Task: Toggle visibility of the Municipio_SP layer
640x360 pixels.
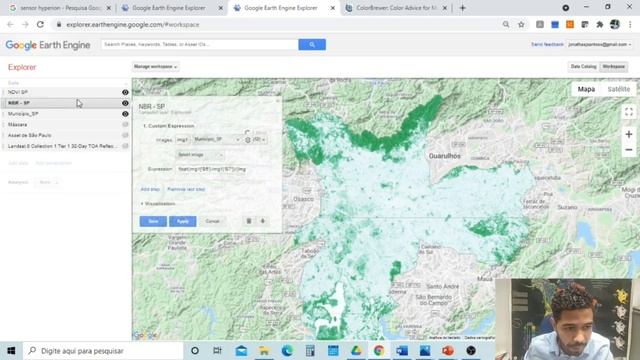Action: pos(125,114)
